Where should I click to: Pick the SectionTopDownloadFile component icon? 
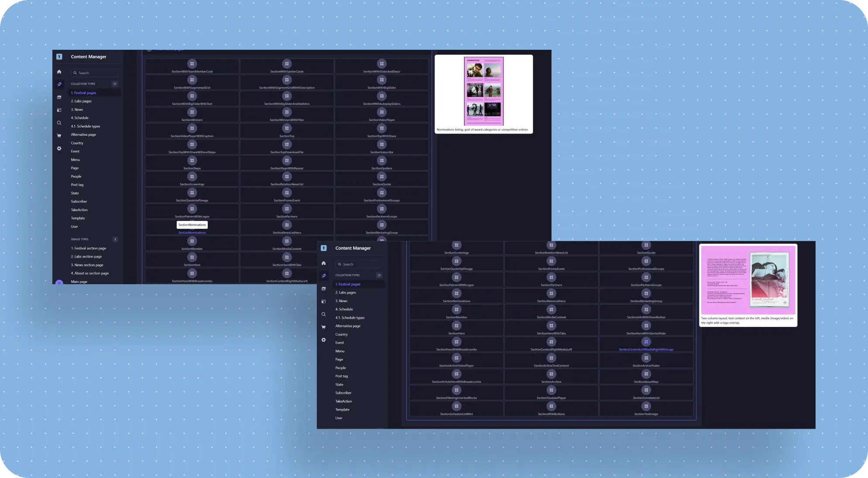click(x=287, y=144)
